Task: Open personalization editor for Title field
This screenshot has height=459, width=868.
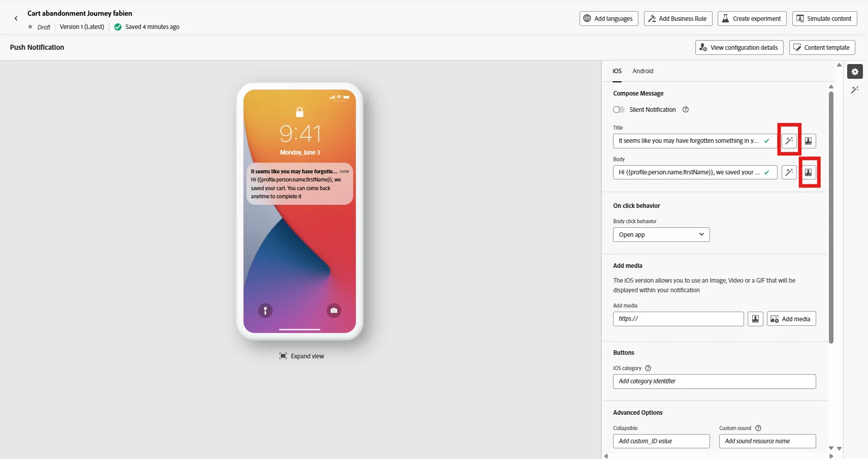Action: pyautogui.click(x=808, y=141)
